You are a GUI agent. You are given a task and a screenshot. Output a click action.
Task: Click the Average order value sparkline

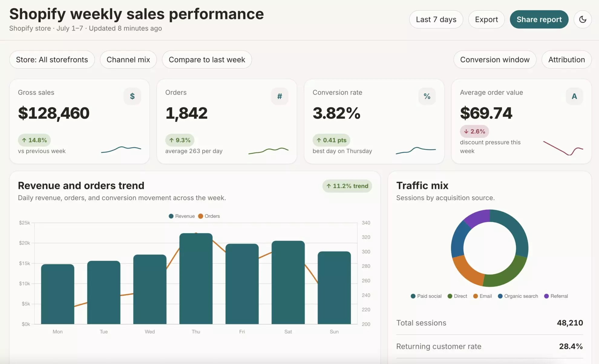tap(563, 148)
